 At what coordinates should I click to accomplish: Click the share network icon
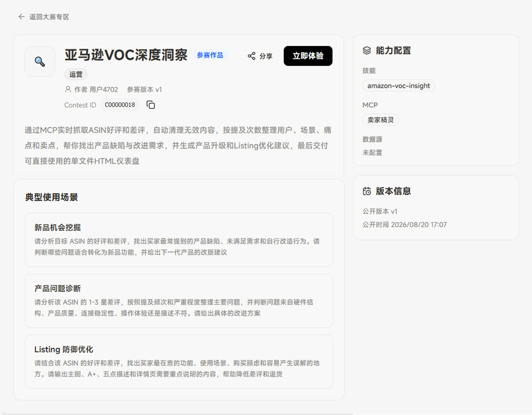tap(252, 56)
